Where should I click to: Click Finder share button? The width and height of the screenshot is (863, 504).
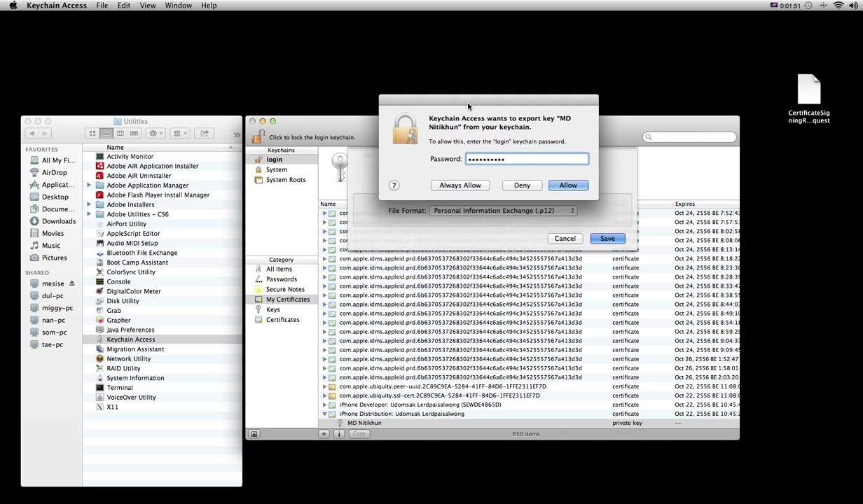205,133
